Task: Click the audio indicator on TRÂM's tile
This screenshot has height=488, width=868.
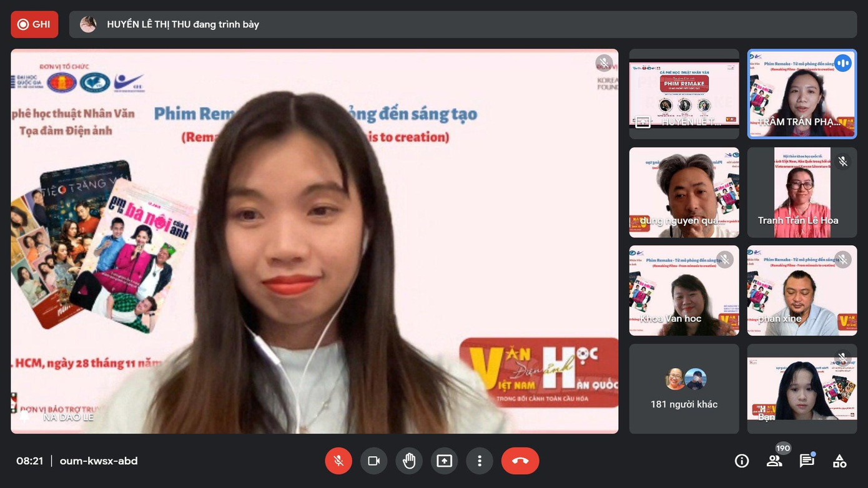Action: [x=843, y=63]
